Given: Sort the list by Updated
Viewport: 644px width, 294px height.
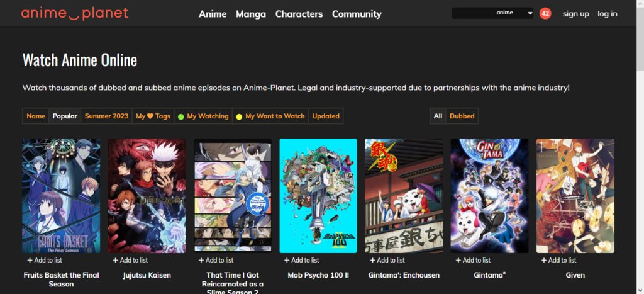Looking at the screenshot, I should 326,116.
